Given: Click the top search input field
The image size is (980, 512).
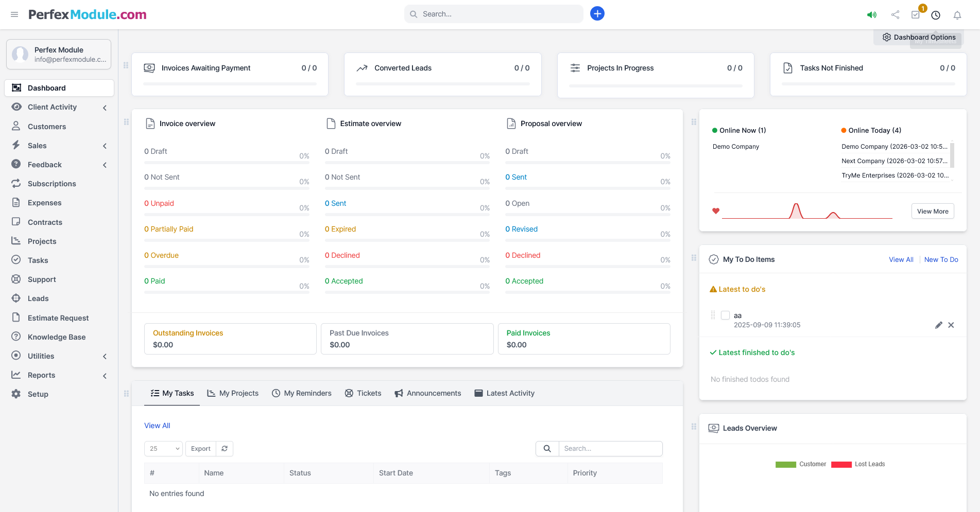Looking at the screenshot, I should tap(500, 14).
